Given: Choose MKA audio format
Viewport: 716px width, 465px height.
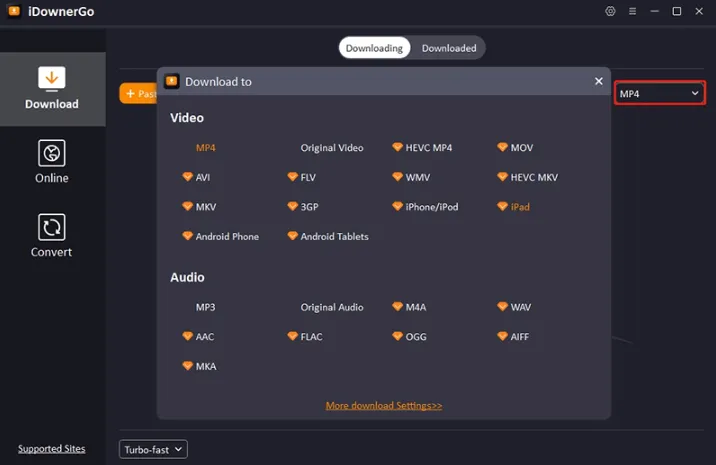Looking at the screenshot, I should (200, 366).
